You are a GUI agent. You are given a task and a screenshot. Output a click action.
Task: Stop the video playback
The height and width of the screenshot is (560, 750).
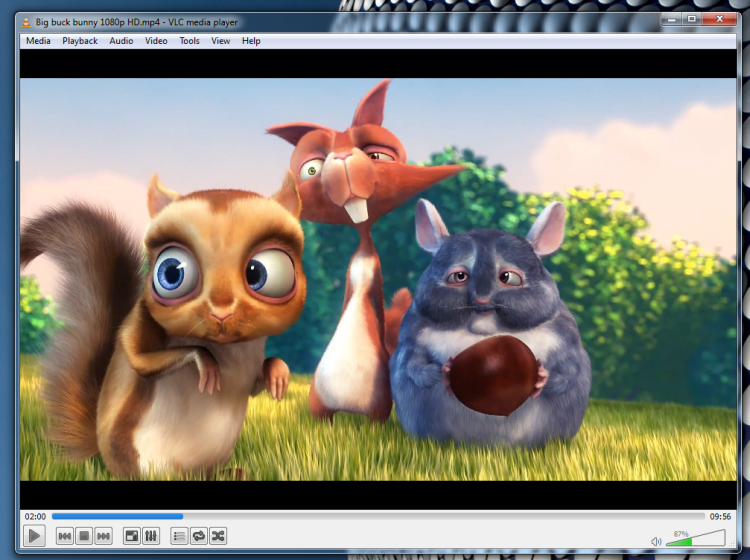(84, 536)
